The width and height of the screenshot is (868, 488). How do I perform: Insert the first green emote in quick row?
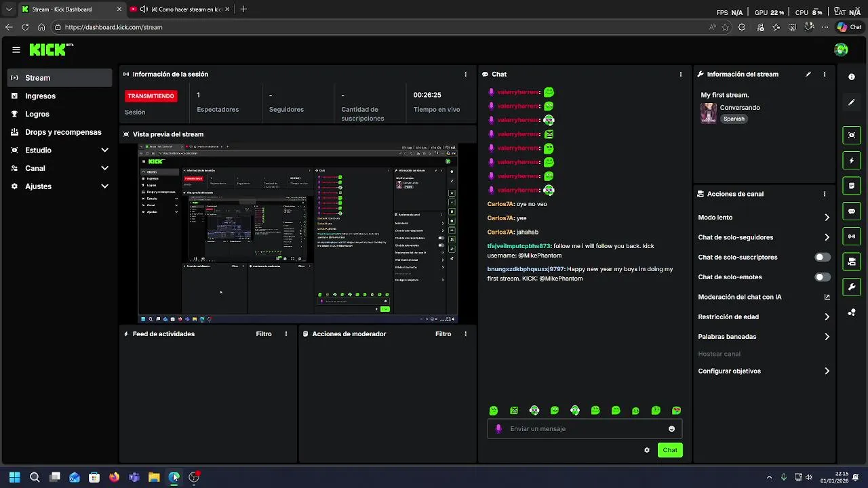(494, 411)
